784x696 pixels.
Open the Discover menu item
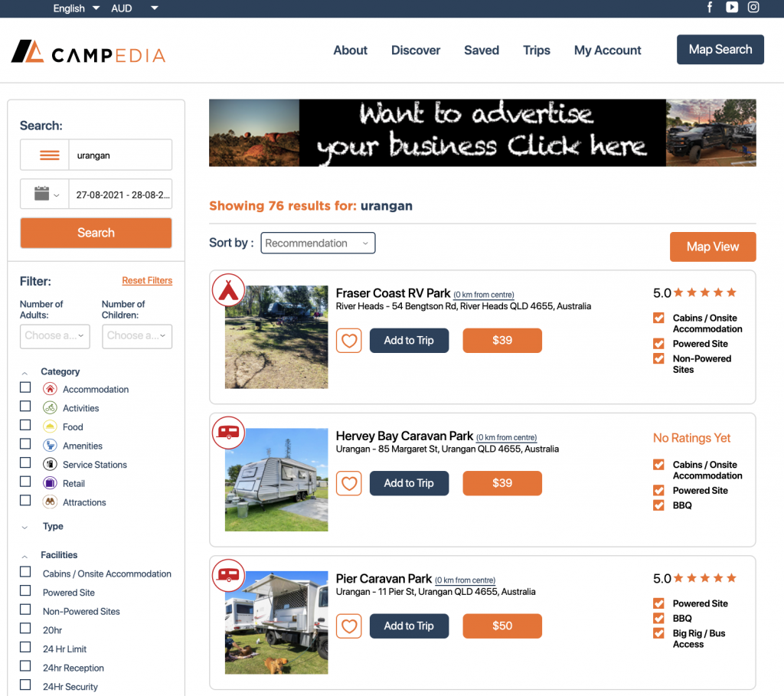pos(416,50)
